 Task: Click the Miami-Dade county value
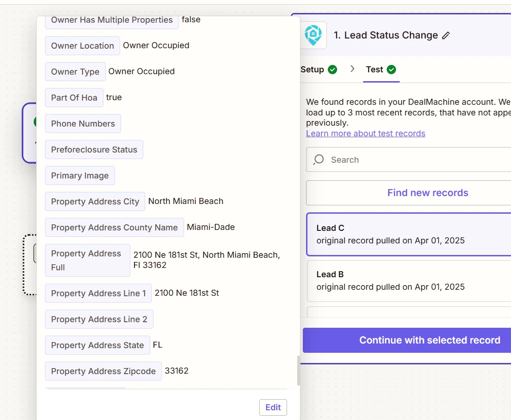tap(211, 227)
